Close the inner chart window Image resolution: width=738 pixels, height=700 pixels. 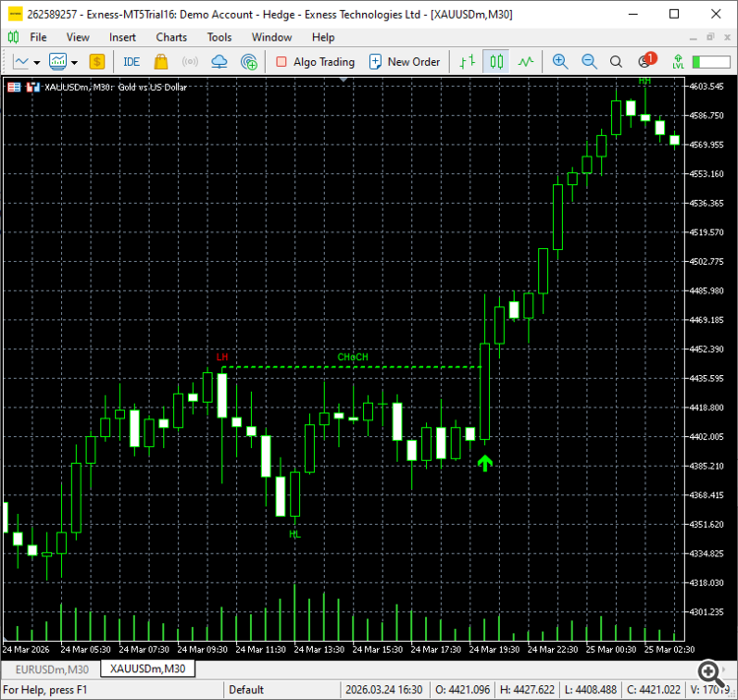[727, 37]
